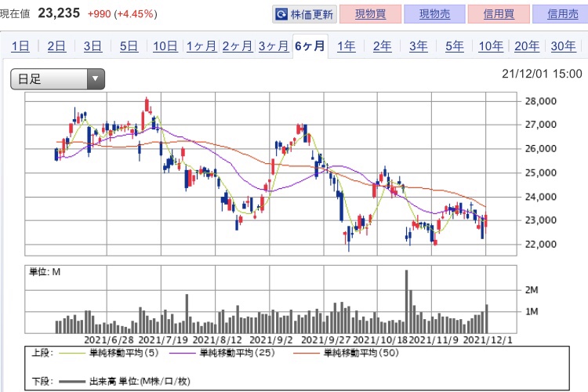588x392 pixels.
Task: Switch chart to 5年 range
Action: click(455, 46)
